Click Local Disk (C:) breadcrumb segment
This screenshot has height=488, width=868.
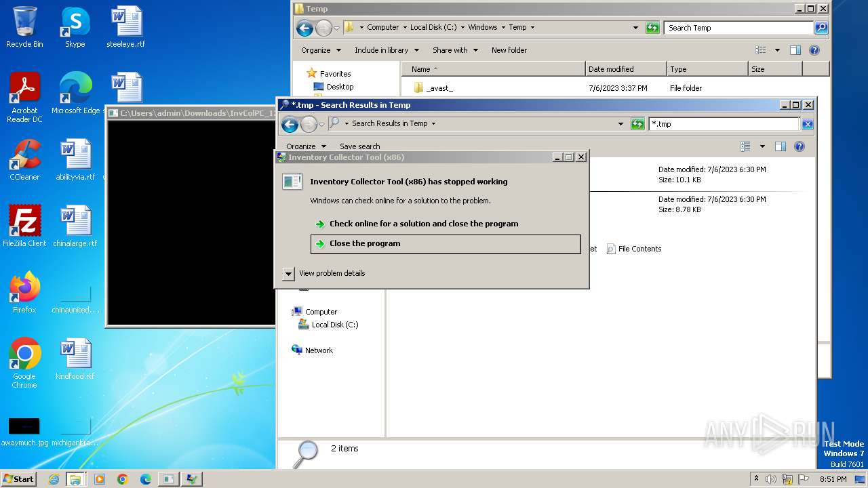point(433,28)
